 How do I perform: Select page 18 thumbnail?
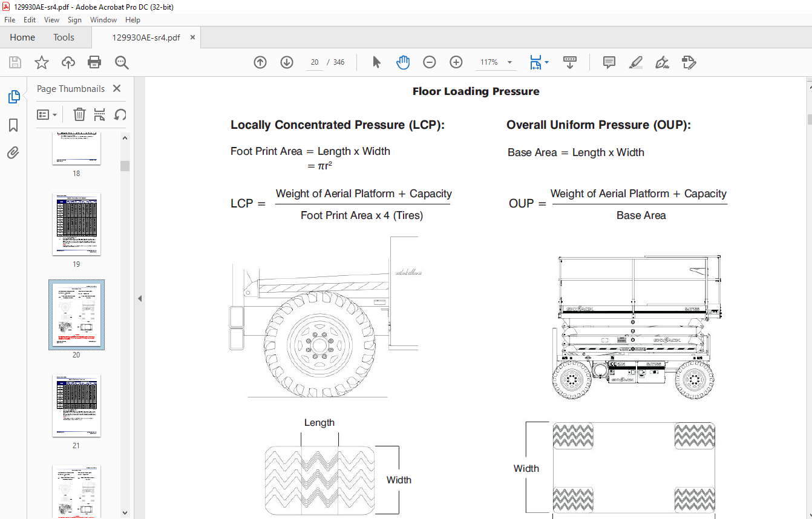(x=76, y=148)
